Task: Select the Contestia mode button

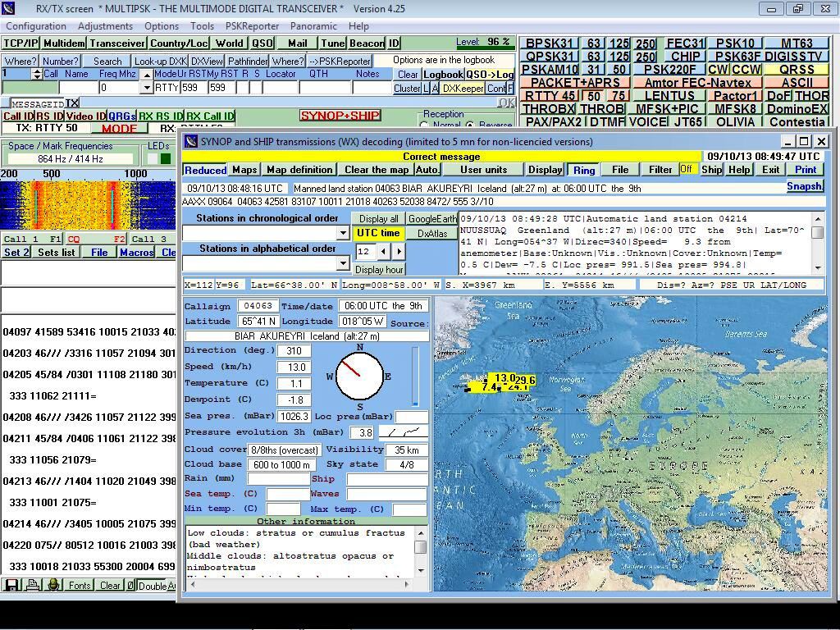Action: (x=797, y=122)
